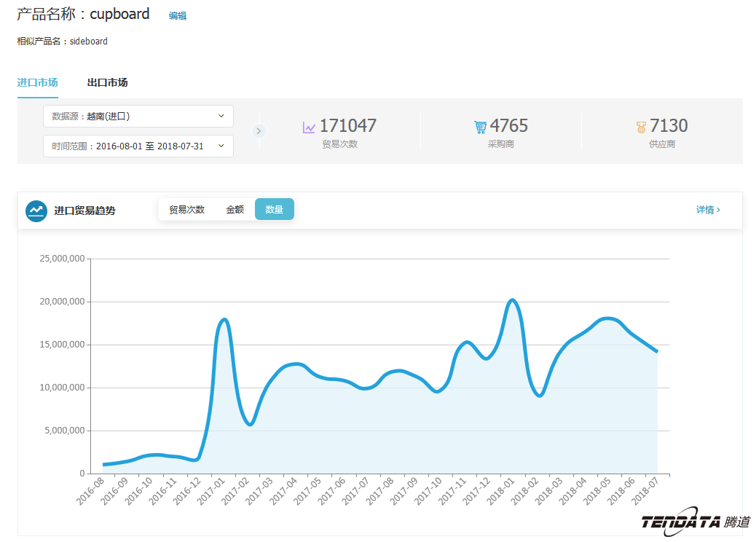Select the 贸易次数 chart toggle
This screenshot has height=542, width=756.
(x=186, y=210)
